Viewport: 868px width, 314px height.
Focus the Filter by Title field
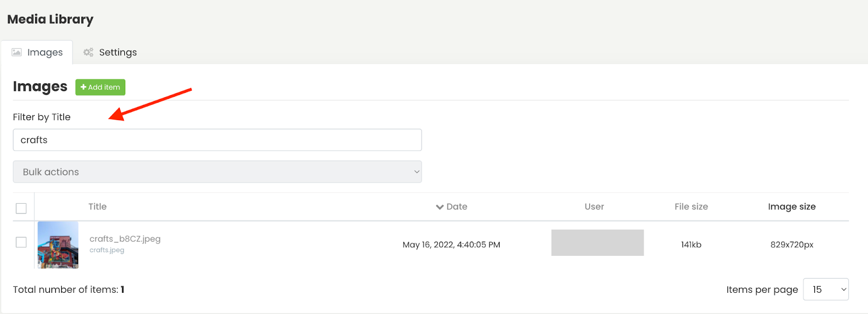(217, 140)
